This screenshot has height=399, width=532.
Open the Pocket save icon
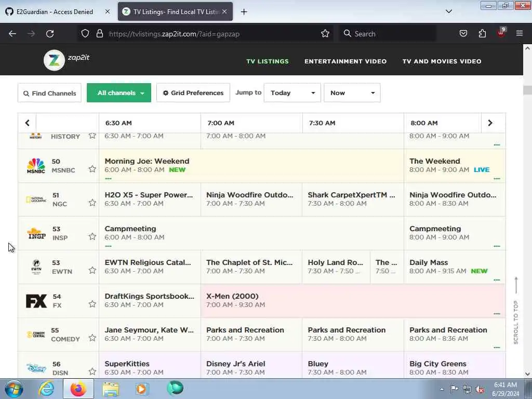463,34
